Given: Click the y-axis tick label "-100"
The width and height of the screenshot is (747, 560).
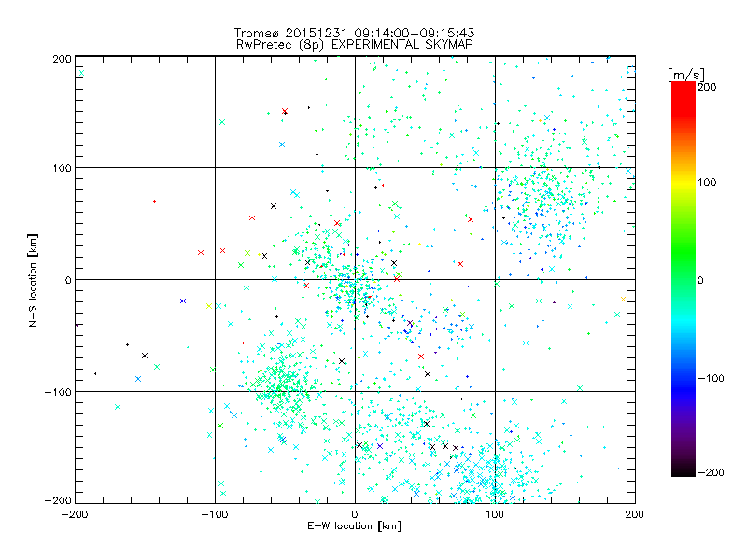Looking at the screenshot, I should (x=58, y=392).
